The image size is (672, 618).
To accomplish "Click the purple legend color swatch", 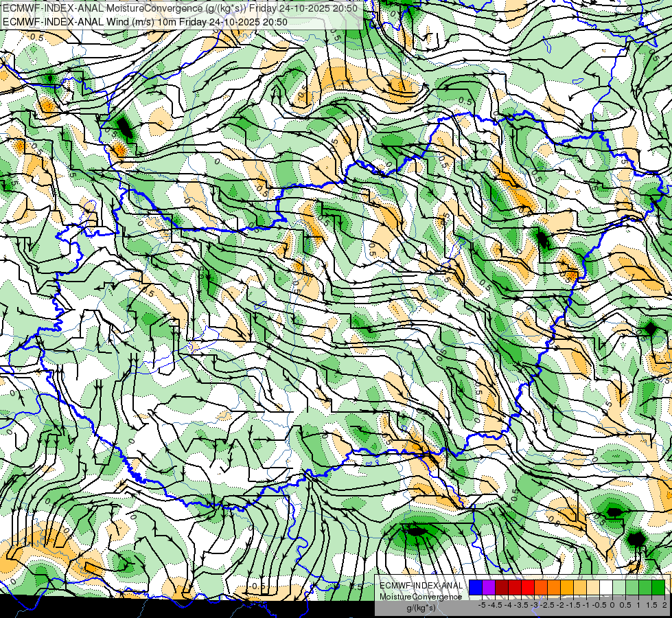I will tap(489, 587).
